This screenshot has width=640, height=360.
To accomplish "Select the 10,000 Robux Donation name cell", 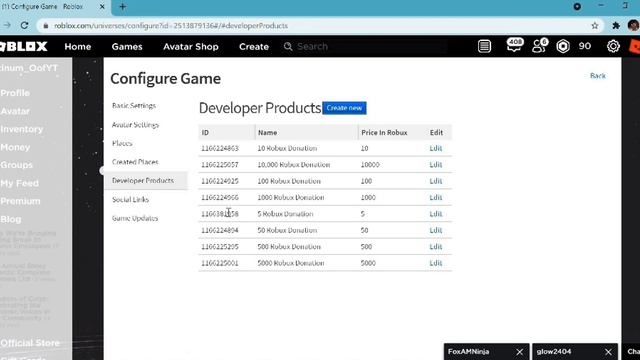I will coord(294,164).
